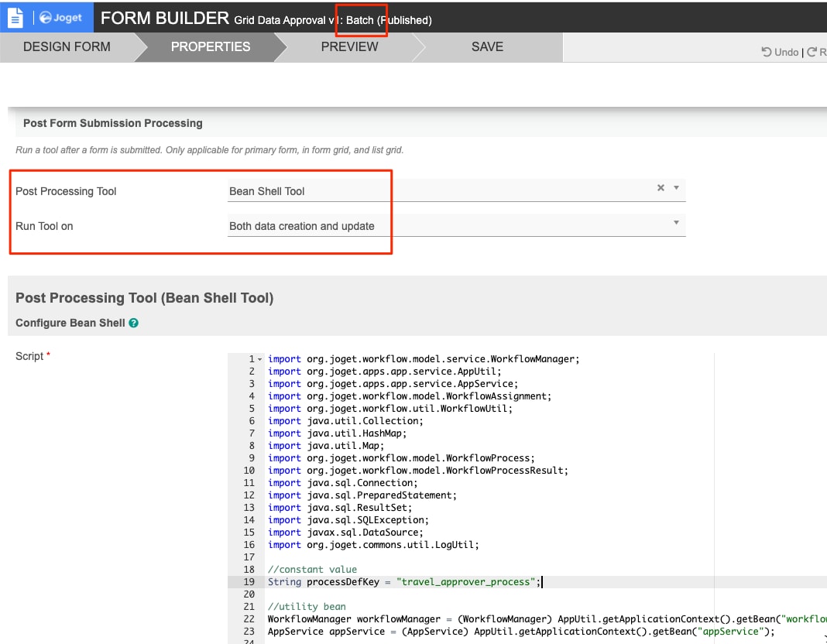
Task: Switch to the PROPERTIES step
Action: pos(211,47)
